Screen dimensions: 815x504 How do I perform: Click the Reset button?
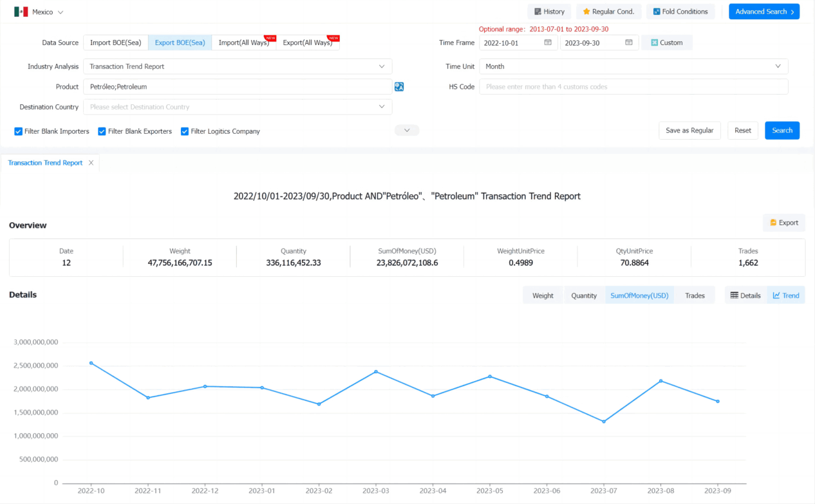click(743, 131)
